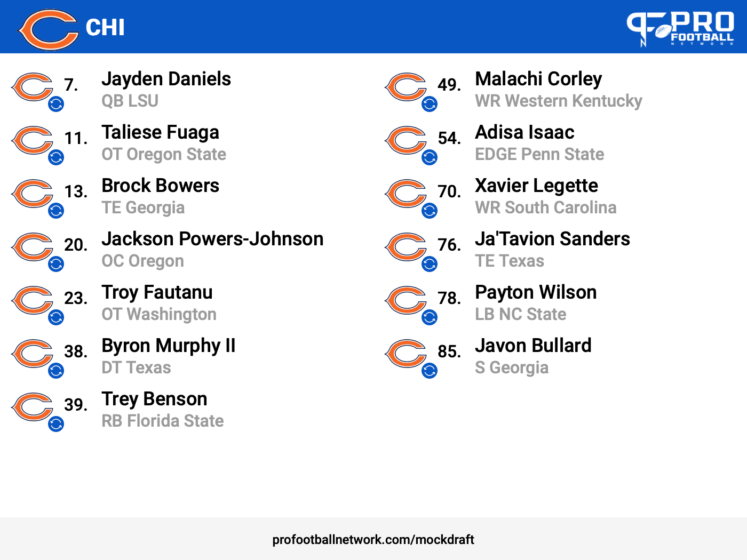
Task: Click the large Bears logo in header
Action: (48, 30)
